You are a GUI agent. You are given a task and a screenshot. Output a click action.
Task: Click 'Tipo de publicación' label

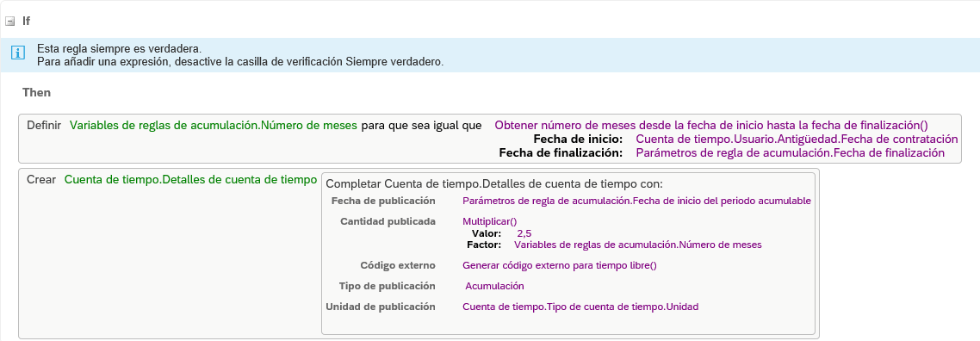click(x=387, y=286)
